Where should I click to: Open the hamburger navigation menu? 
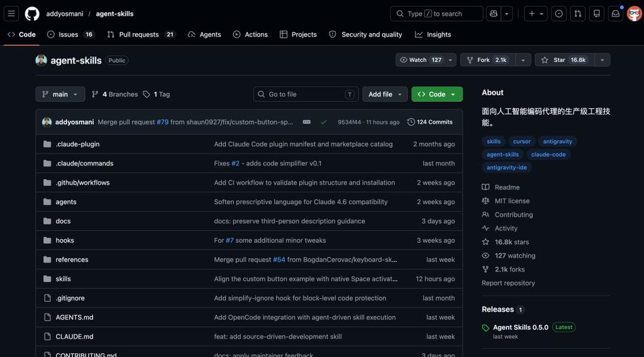pos(11,13)
